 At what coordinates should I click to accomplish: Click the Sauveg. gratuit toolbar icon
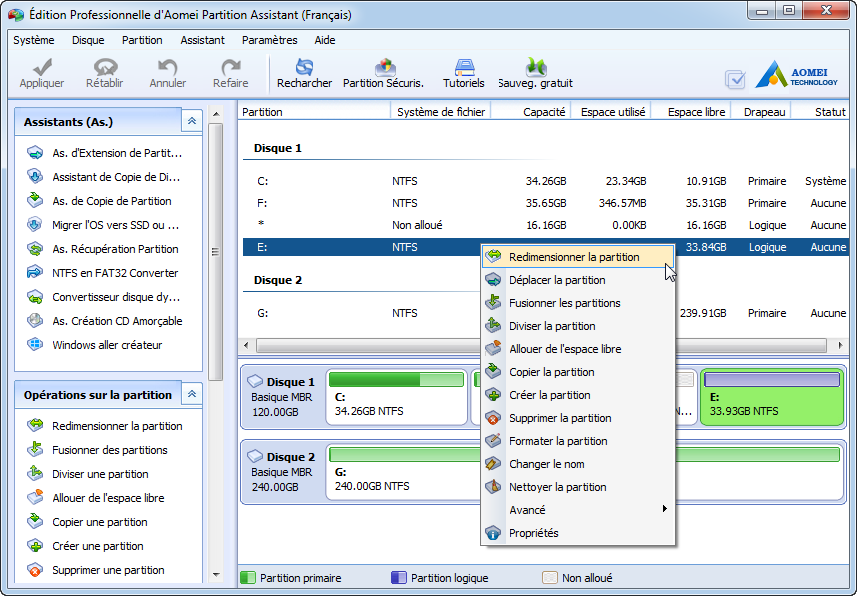536,68
